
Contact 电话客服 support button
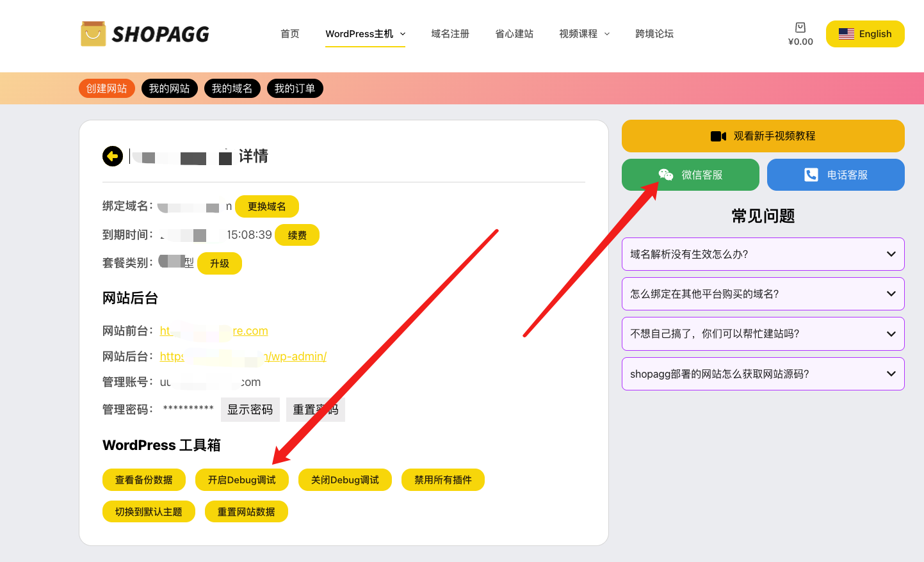(x=836, y=175)
